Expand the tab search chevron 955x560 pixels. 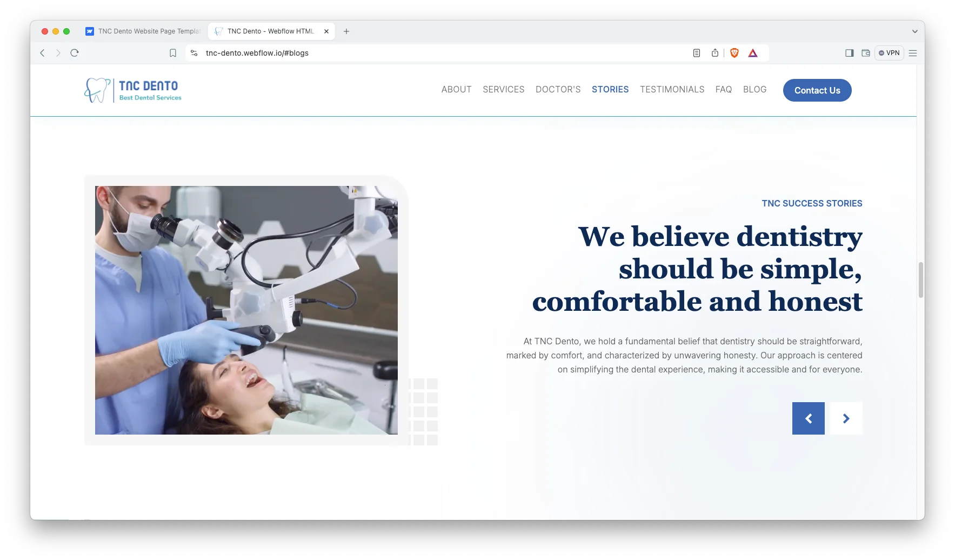914,31
